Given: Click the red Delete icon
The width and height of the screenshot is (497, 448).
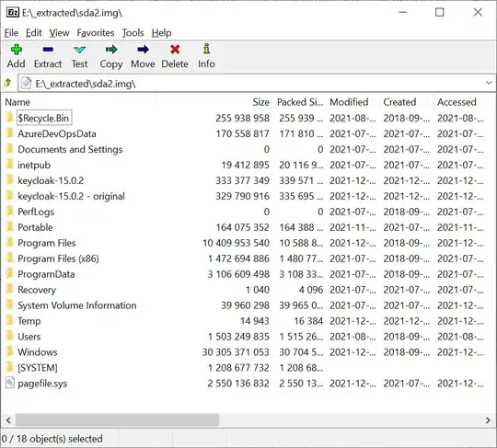Looking at the screenshot, I should click(175, 50).
